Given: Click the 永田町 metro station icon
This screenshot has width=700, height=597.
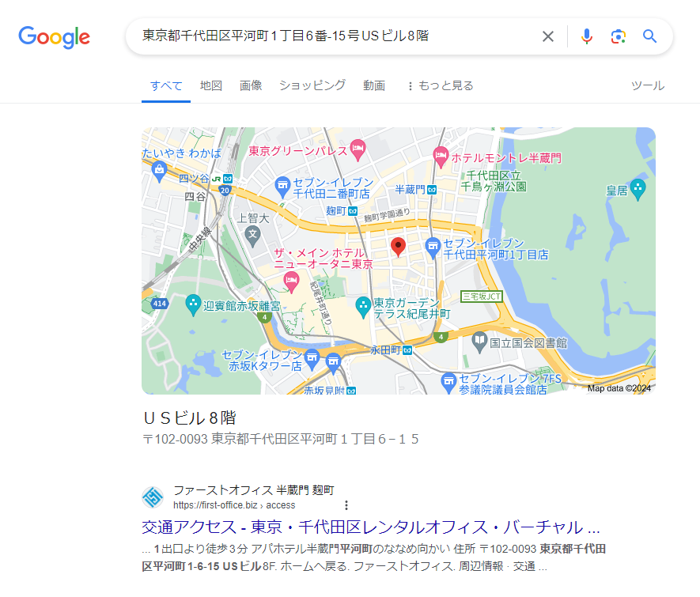Looking at the screenshot, I should (x=407, y=351).
